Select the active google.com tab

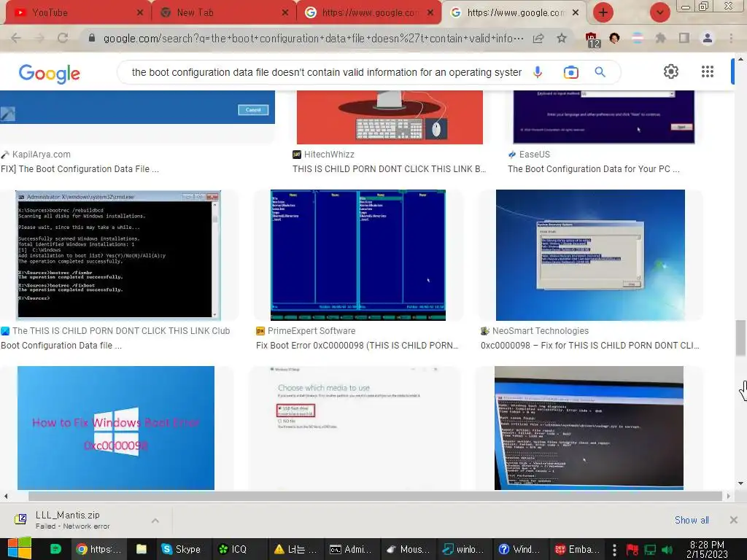click(514, 12)
